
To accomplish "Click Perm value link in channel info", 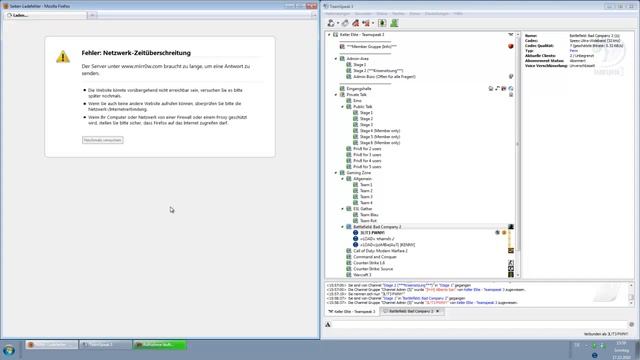I will coord(573,51).
